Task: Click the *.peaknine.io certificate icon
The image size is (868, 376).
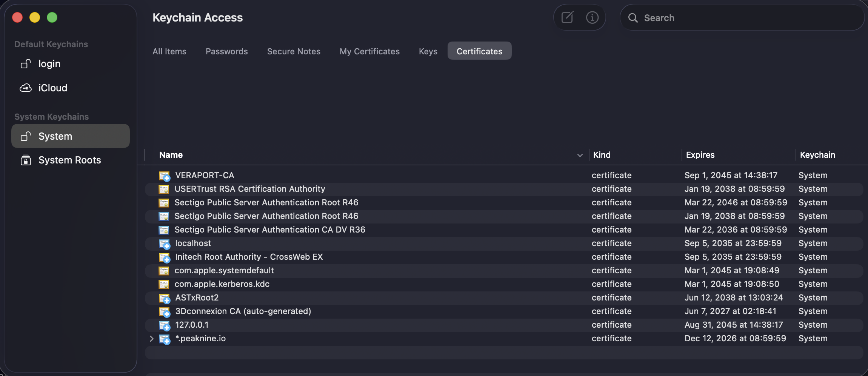Action: (x=165, y=339)
